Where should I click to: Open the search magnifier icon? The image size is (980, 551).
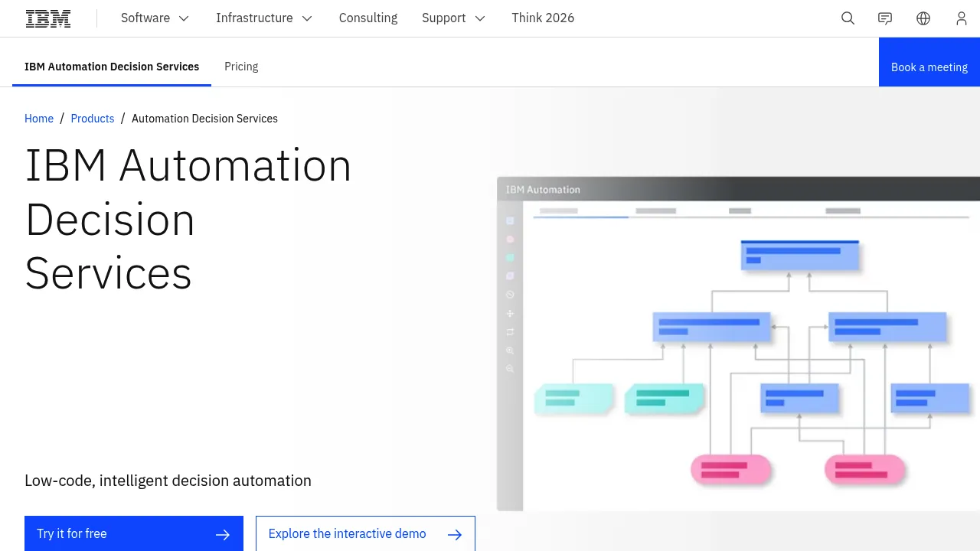coord(848,18)
